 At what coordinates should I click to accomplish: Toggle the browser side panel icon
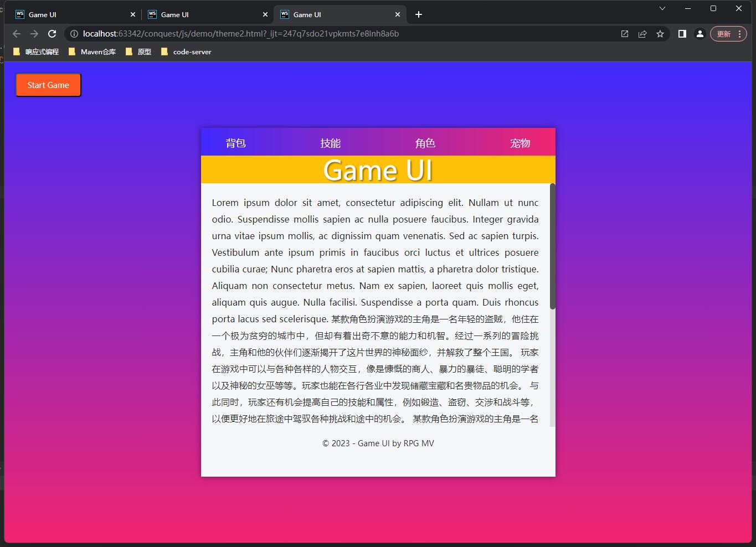pos(682,34)
